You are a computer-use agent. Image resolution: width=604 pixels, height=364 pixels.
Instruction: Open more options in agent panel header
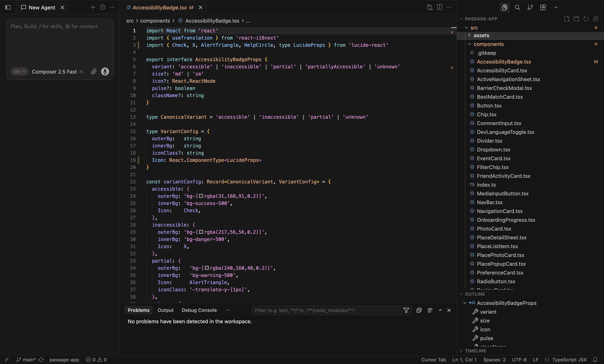coord(112,7)
